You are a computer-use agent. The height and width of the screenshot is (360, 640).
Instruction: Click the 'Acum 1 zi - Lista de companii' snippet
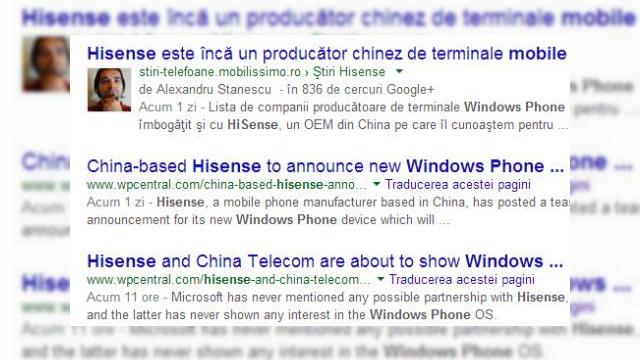point(353,116)
